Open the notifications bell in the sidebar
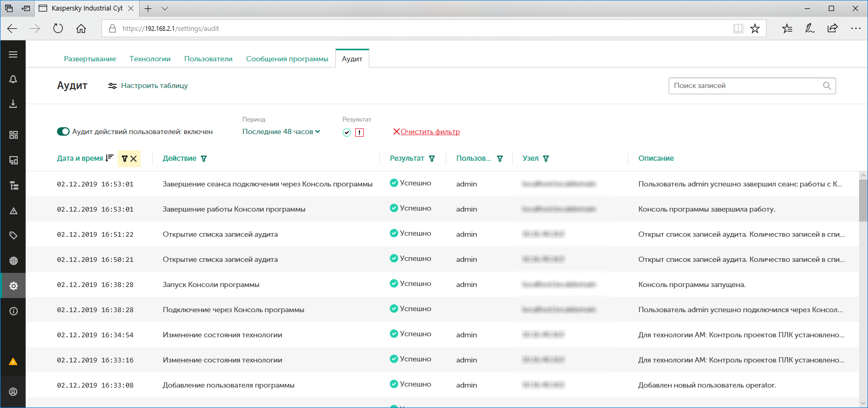This screenshot has height=408, width=868. click(x=13, y=79)
